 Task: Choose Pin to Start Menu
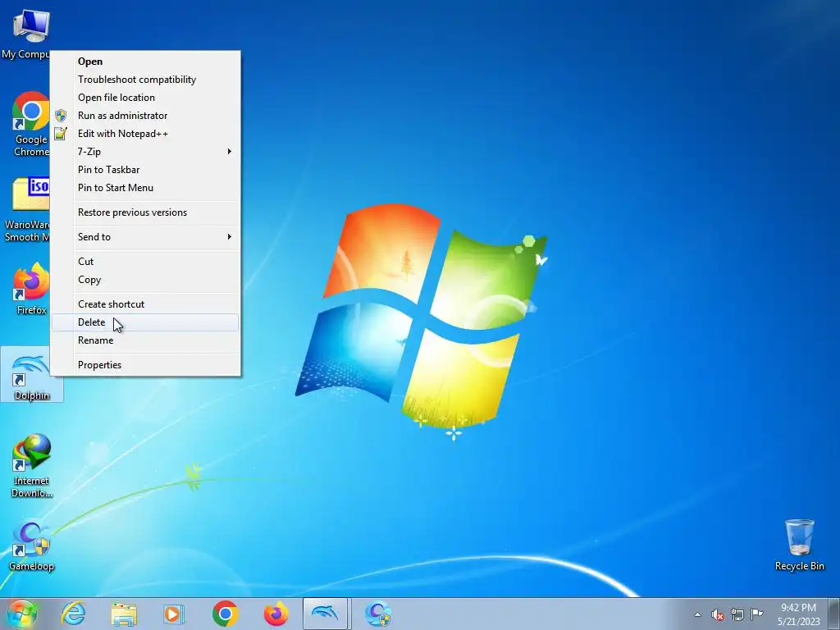[145, 188]
